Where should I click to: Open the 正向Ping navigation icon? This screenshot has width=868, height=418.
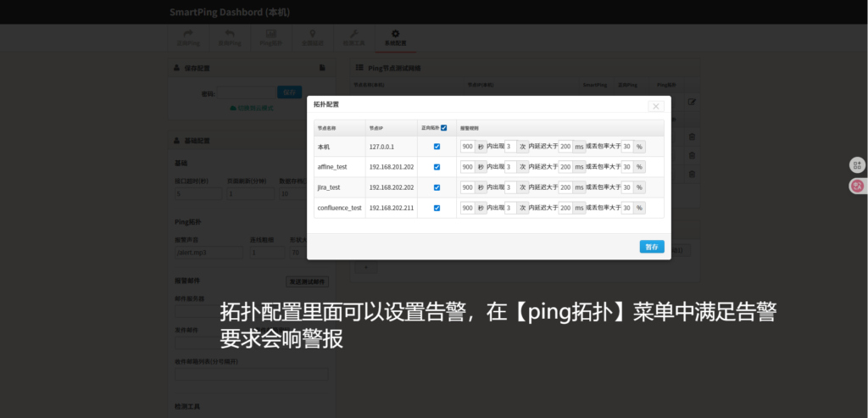tap(187, 33)
